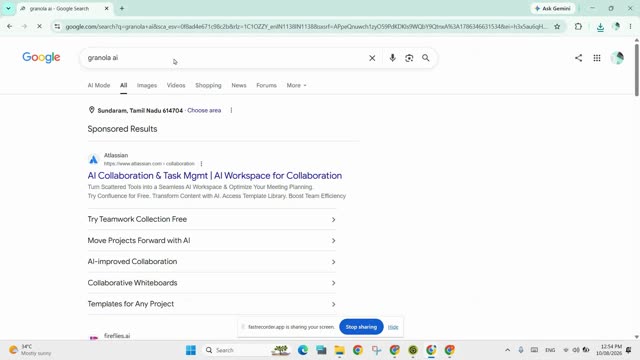
Task: Click the Atlassian logo icon
Action: tap(93, 159)
